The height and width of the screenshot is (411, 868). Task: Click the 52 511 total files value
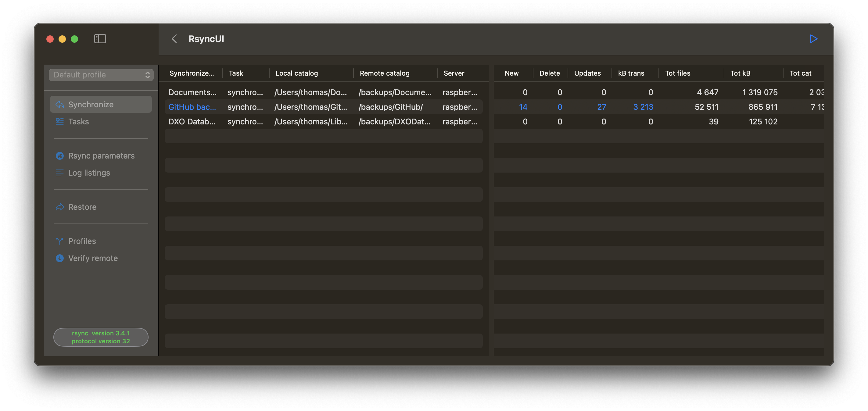pyautogui.click(x=706, y=107)
